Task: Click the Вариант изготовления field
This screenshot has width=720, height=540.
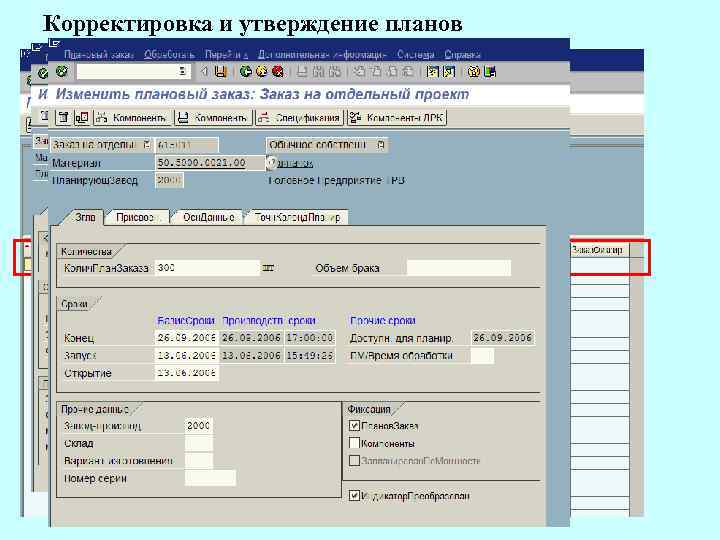Action: pyautogui.click(x=198, y=461)
